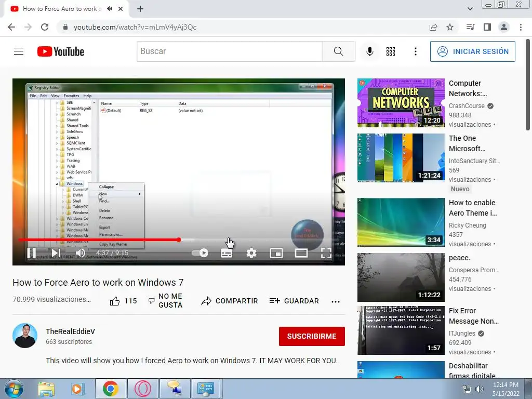
Task: Mute the video player volume
Action: (81, 253)
